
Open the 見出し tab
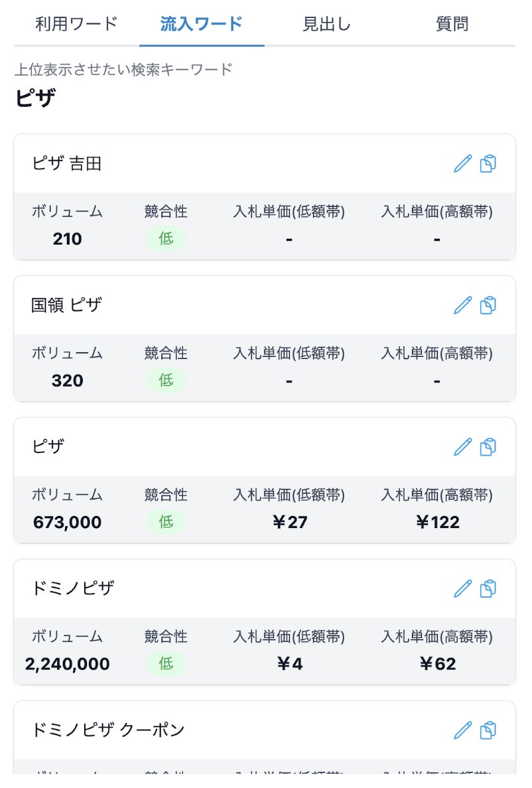pyautogui.click(x=326, y=25)
